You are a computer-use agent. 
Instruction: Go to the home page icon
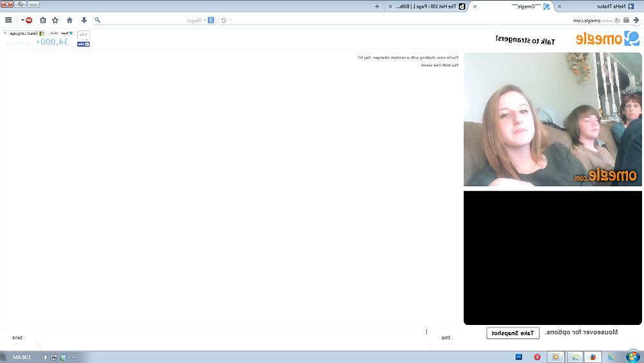70,20
